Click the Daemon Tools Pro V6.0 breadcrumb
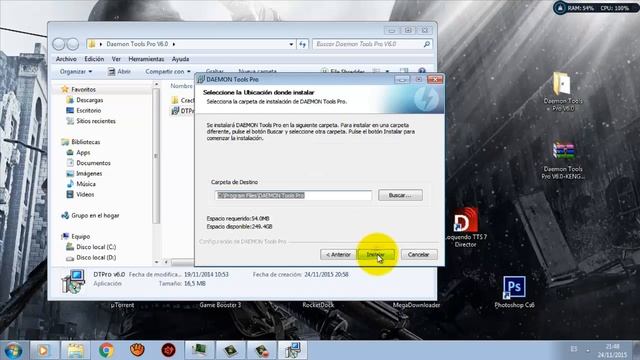The width and height of the screenshot is (640, 360). click(x=137, y=44)
